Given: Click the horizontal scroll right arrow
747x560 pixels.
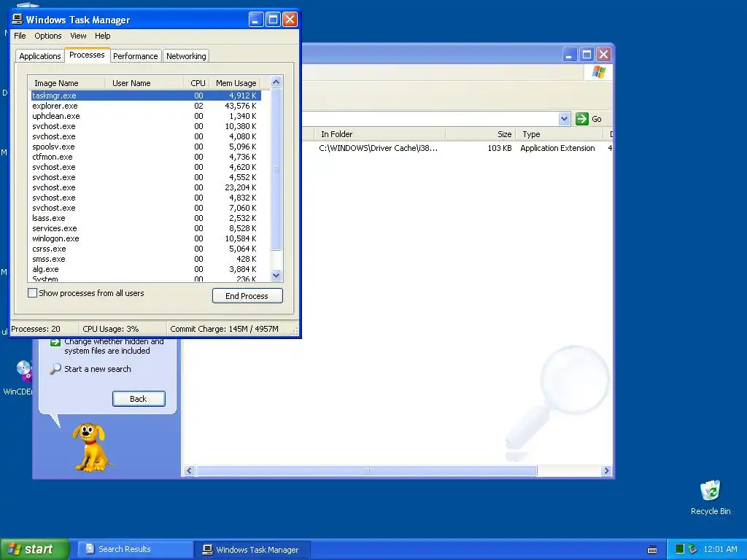Looking at the screenshot, I should (x=606, y=471).
